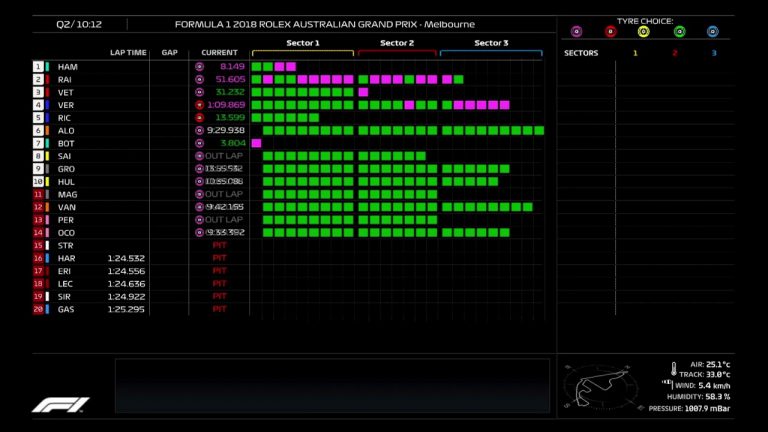Click ALO's current time 9:29.938

pos(225,130)
